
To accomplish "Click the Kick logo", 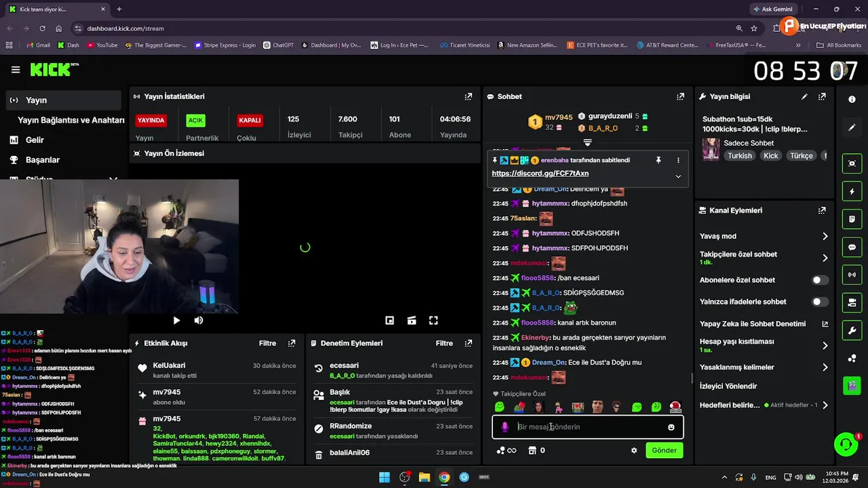I will pos(54,69).
